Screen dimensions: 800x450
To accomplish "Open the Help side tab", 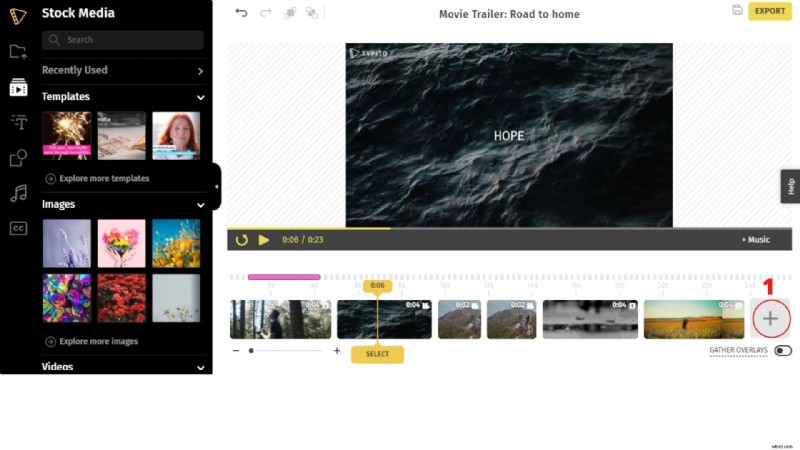I will point(790,186).
